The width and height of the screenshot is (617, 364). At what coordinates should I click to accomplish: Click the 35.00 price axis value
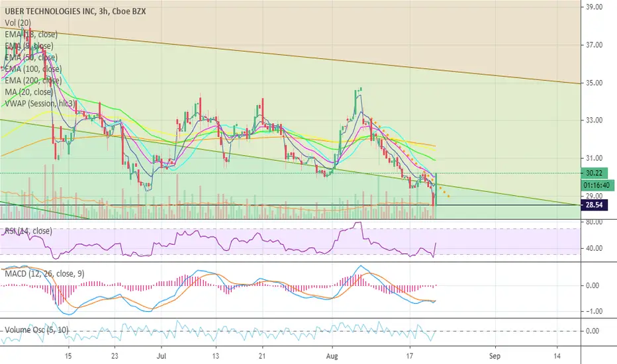point(594,83)
